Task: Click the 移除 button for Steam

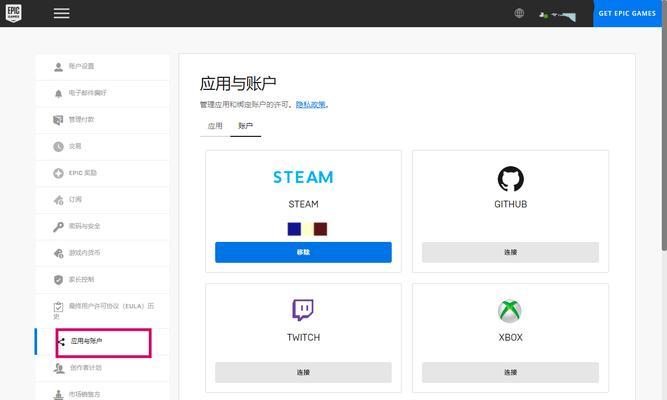Action: coord(303,252)
